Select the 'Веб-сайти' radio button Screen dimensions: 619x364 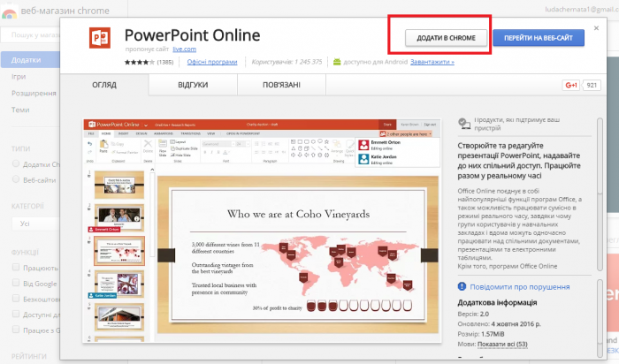point(15,179)
